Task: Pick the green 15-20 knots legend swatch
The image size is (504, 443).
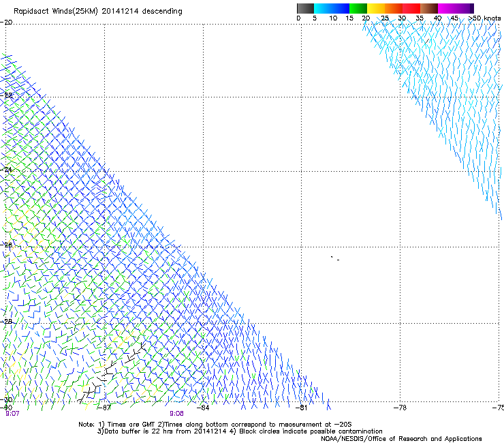Action: pos(358,8)
